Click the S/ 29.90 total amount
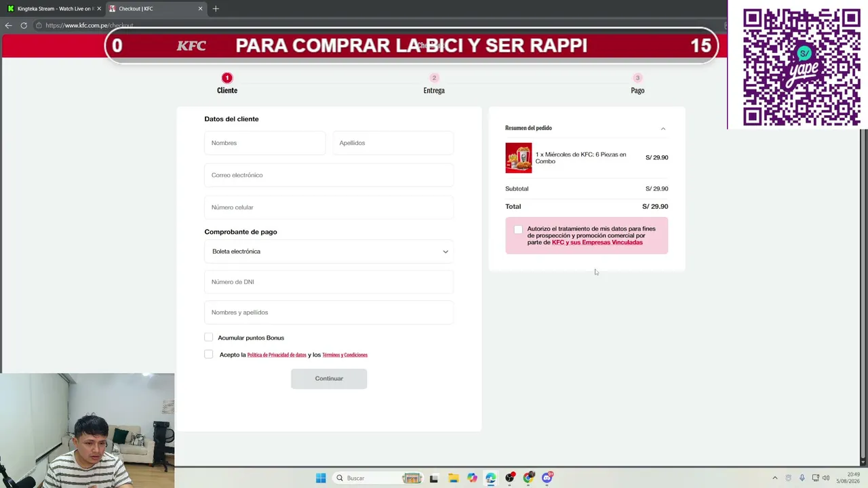 tap(655, 207)
